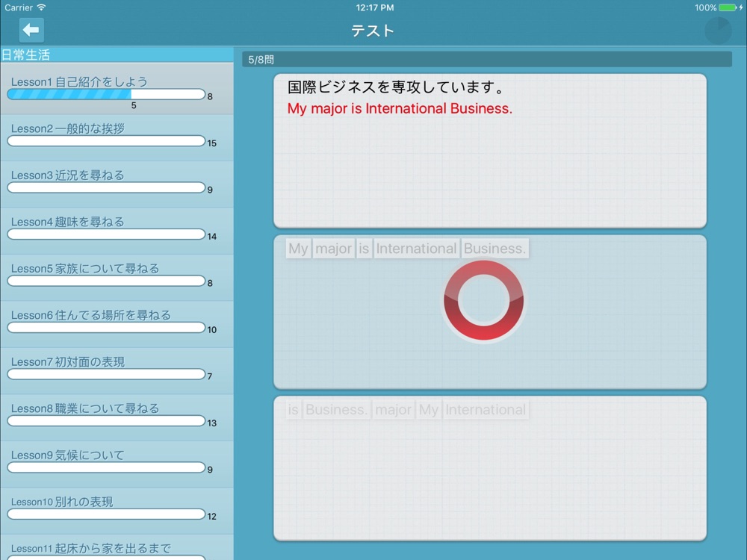Click the Lesson6 progress bar
The image size is (747, 560).
[106, 328]
